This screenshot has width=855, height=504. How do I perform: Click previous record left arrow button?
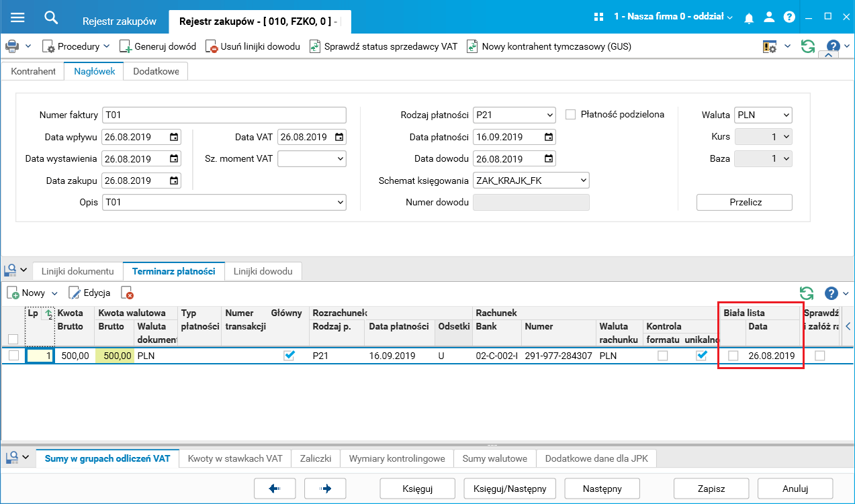pyautogui.click(x=274, y=489)
